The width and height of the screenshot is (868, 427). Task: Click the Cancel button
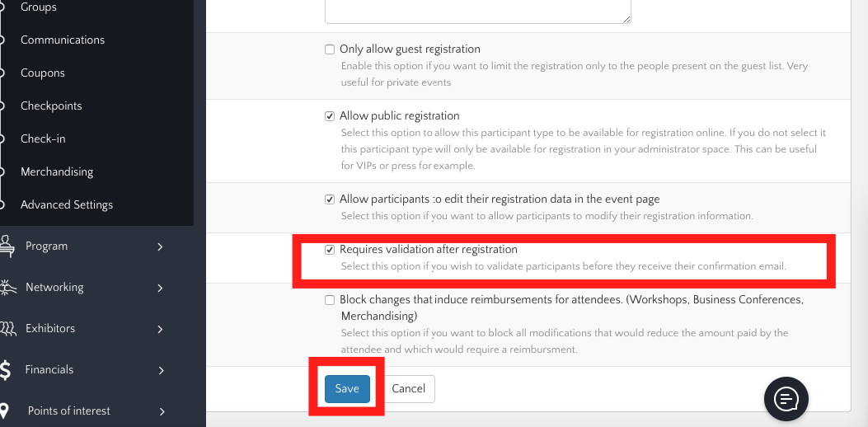pyautogui.click(x=409, y=389)
